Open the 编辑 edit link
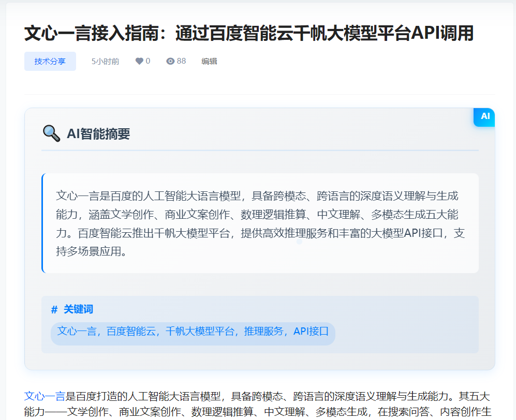516x420 pixels. [209, 61]
